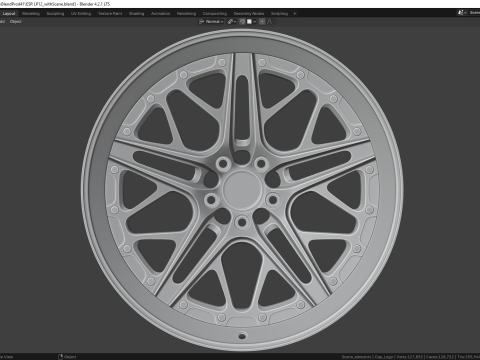Open the Normal transform orientation dropdown
Screen dimensions: 480x360
click(211, 22)
